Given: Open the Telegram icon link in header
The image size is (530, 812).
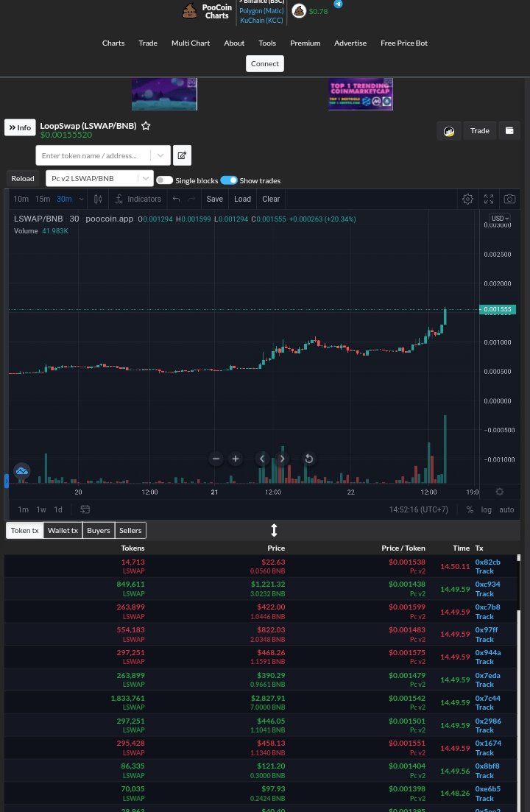Looking at the screenshot, I should [x=338, y=4].
